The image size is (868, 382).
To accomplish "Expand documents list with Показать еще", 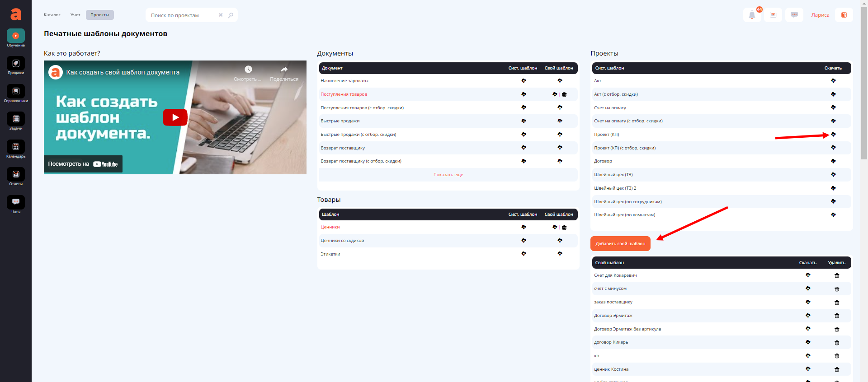I will click(448, 175).
